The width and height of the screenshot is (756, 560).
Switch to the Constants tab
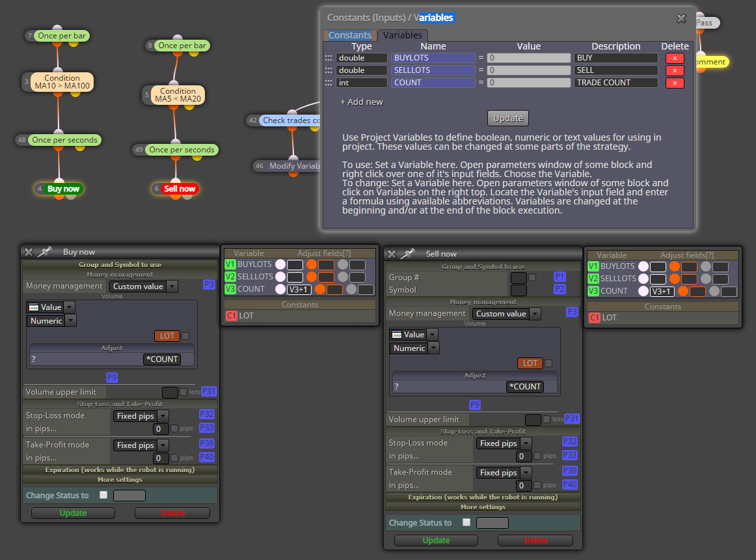click(349, 35)
